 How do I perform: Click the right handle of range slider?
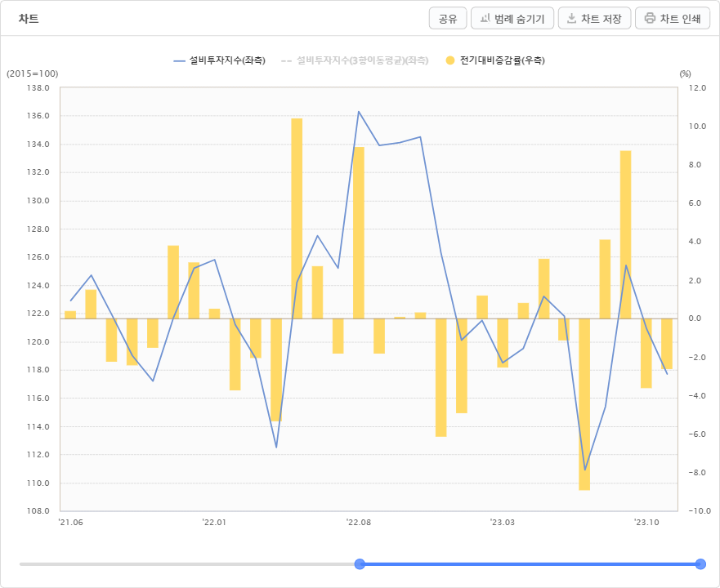coord(700,564)
